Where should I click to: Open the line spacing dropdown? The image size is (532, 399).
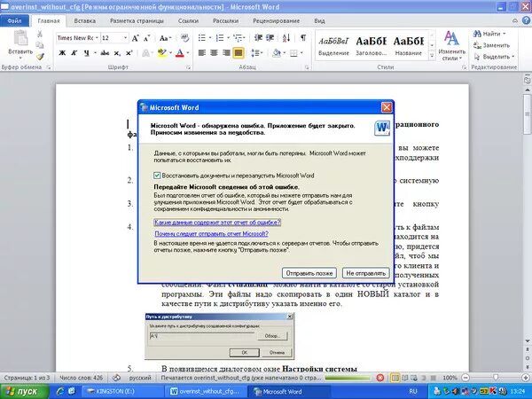pos(257,53)
